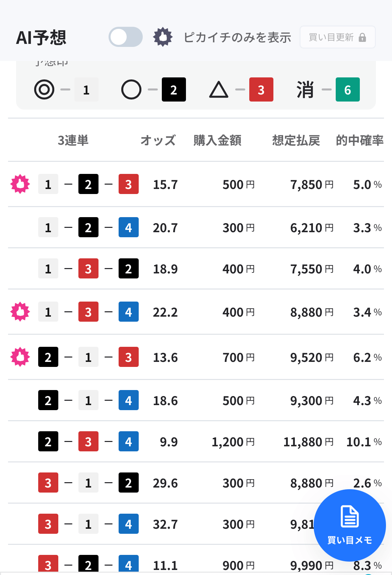The width and height of the screenshot is (392, 575).
Task: Click the green number 6 swatch beside 消
Action: [348, 89]
